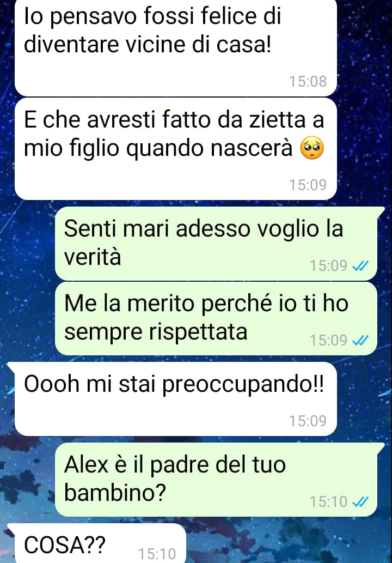Click read receipt on 'Senti mari' message
The height and width of the screenshot is (563, 392).
tap(360, 266)
